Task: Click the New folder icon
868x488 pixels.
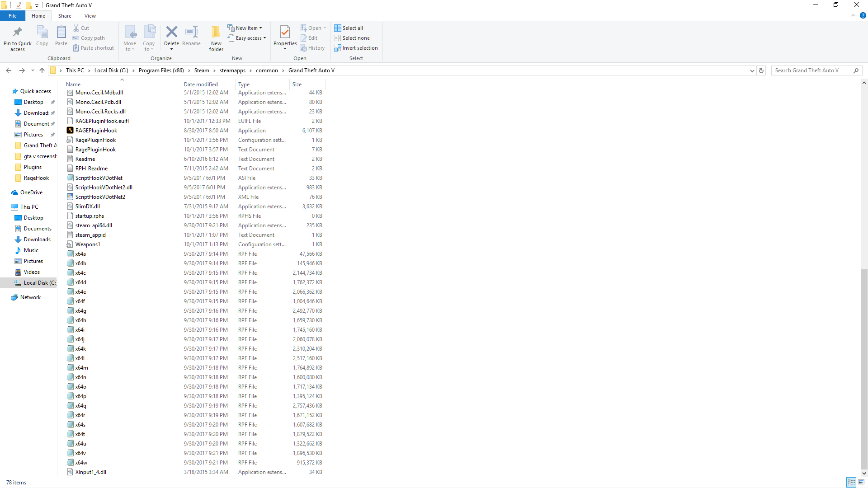Action: click(x=216, y=33)
